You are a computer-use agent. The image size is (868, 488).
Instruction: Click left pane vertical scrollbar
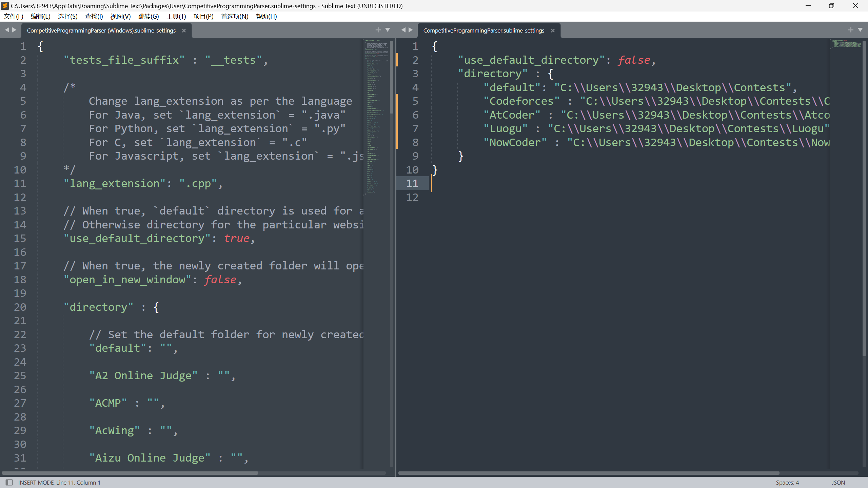click(x=392, y=77)
